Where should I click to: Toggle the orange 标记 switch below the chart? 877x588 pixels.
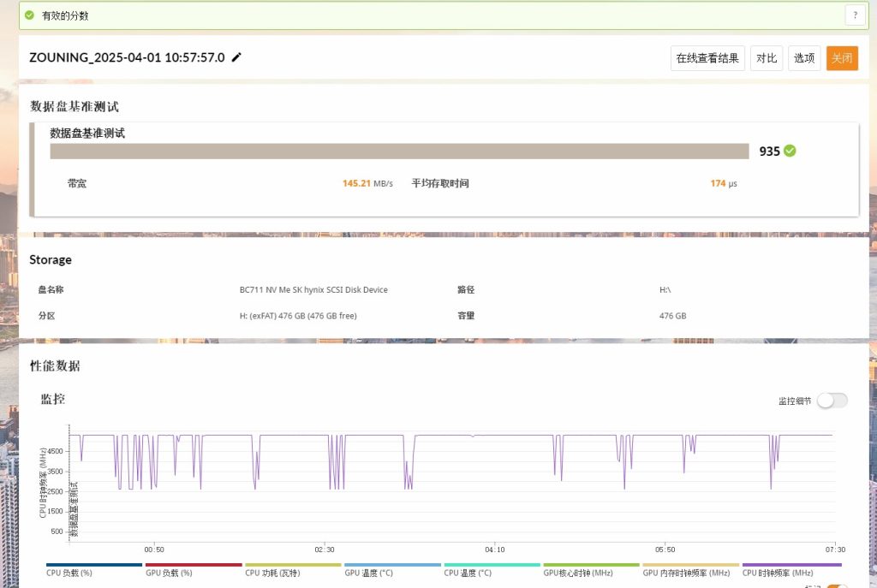836,585
